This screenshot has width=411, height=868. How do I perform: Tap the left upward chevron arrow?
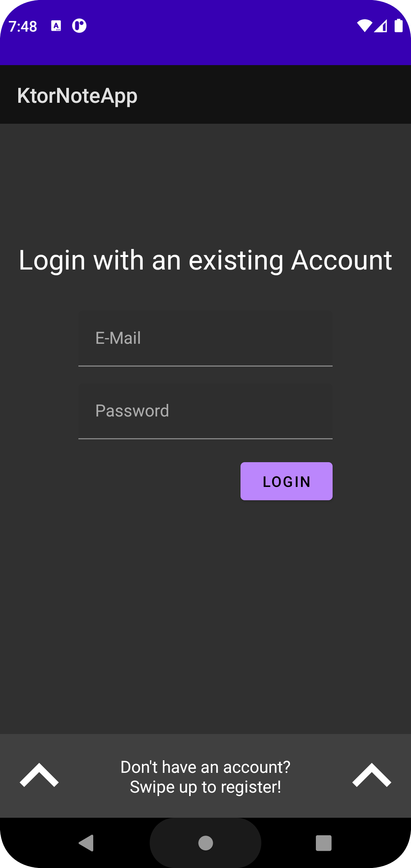39,775
